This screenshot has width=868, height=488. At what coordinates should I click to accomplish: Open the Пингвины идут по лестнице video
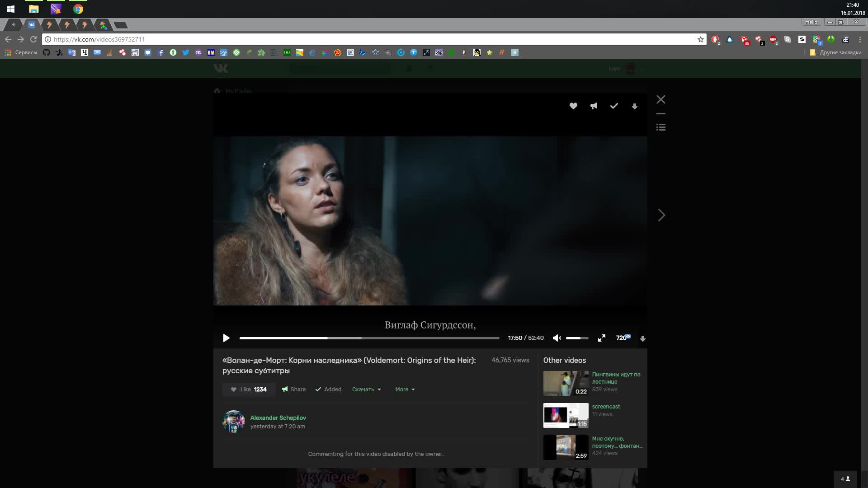[x=616, y=378]
